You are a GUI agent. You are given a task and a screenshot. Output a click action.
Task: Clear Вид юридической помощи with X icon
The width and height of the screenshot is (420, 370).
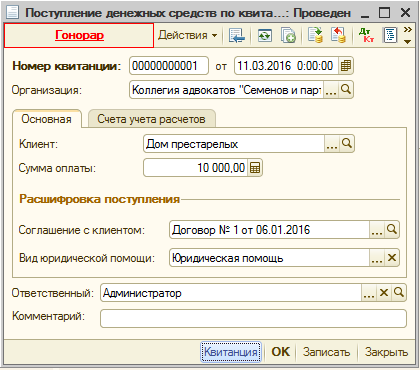tap(392, 258)
